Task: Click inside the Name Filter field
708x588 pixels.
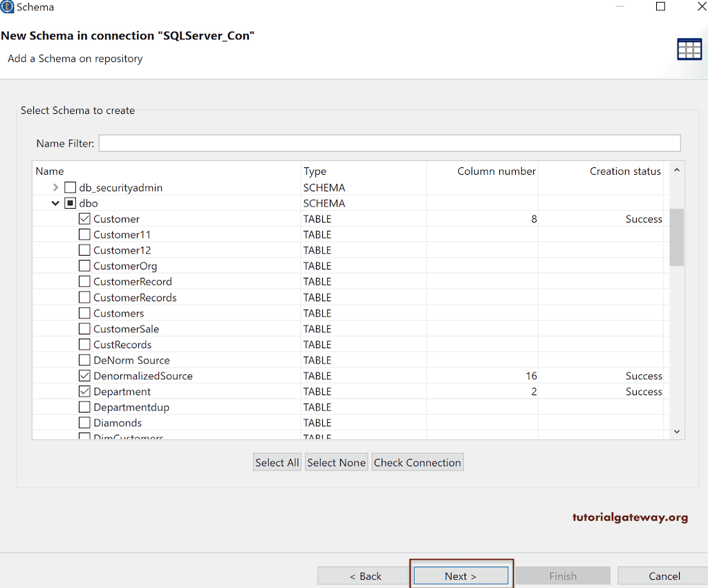Action: pyautogui.click(x=387, y=142)
